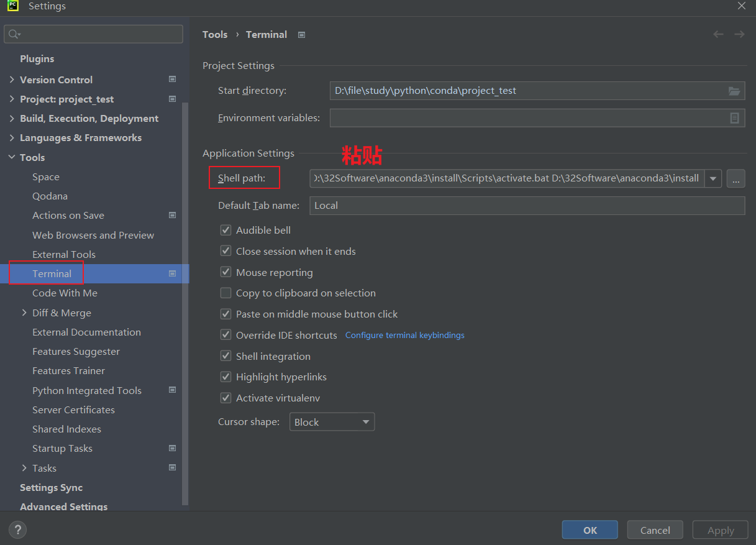This screenshot has width=756, height=545.
Task: Open the External Tools settings page
Action: coord(64,254)
